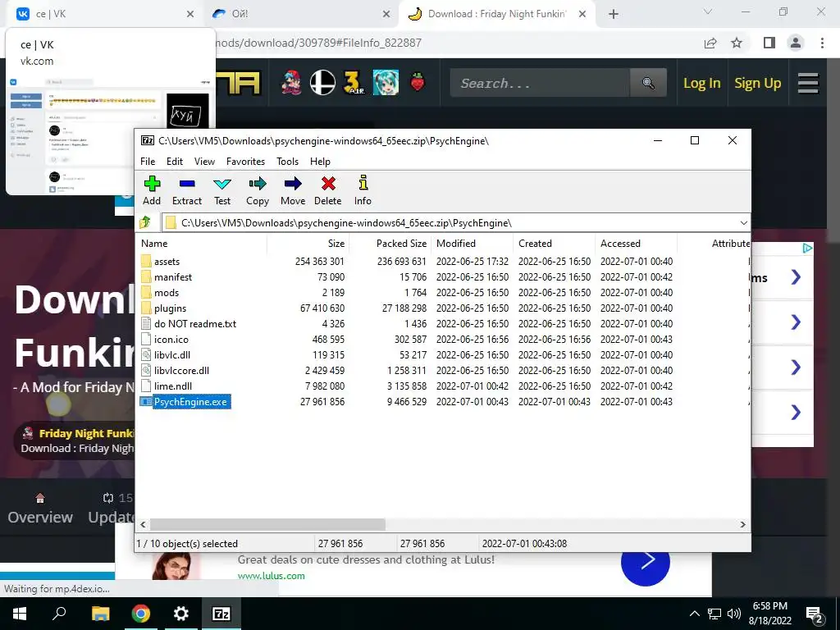Open the notification center icon
The image size is (840, 630).
815,614
